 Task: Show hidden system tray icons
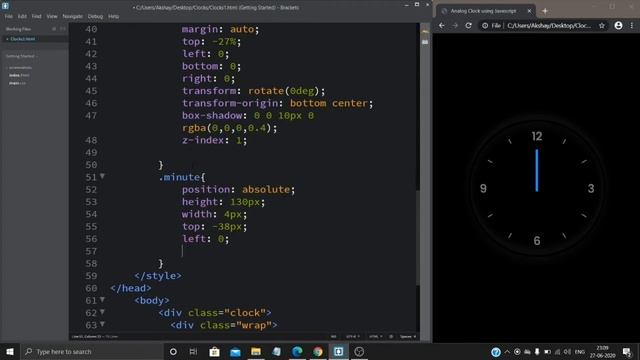click(507, 352)
